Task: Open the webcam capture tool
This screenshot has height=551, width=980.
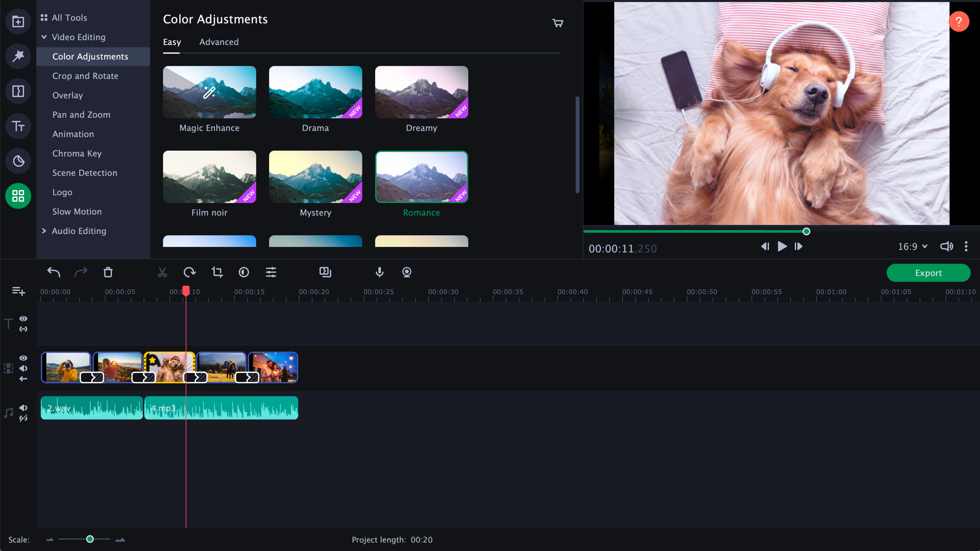Action: [407, 272]
